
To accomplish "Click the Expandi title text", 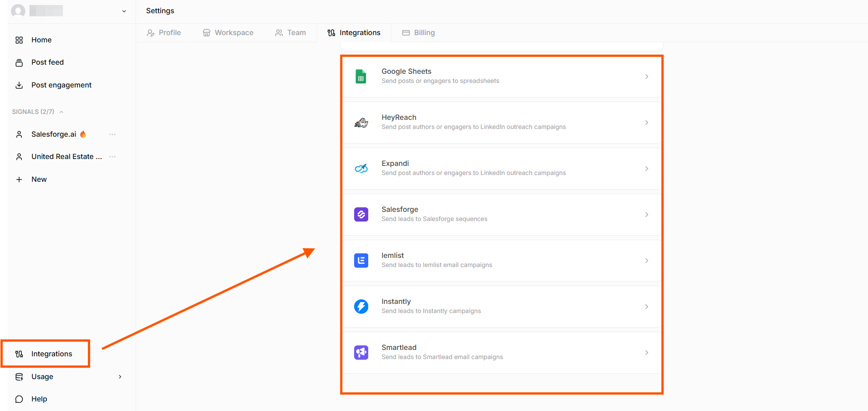I will [x=395, y=164].
